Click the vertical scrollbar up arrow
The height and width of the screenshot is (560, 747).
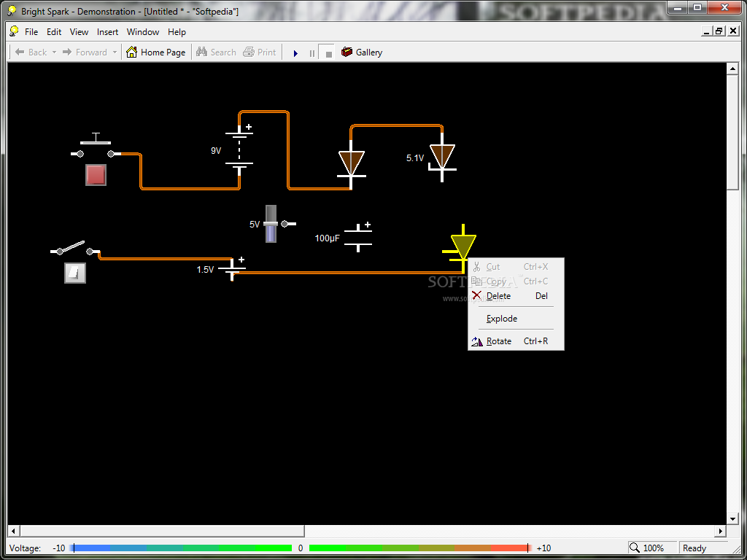point(732,69)
